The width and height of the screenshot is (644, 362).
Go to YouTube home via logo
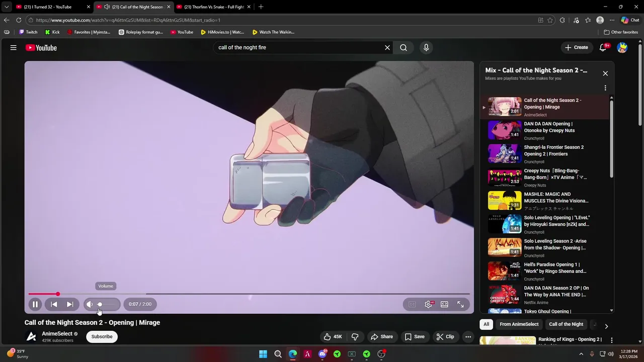41,48
